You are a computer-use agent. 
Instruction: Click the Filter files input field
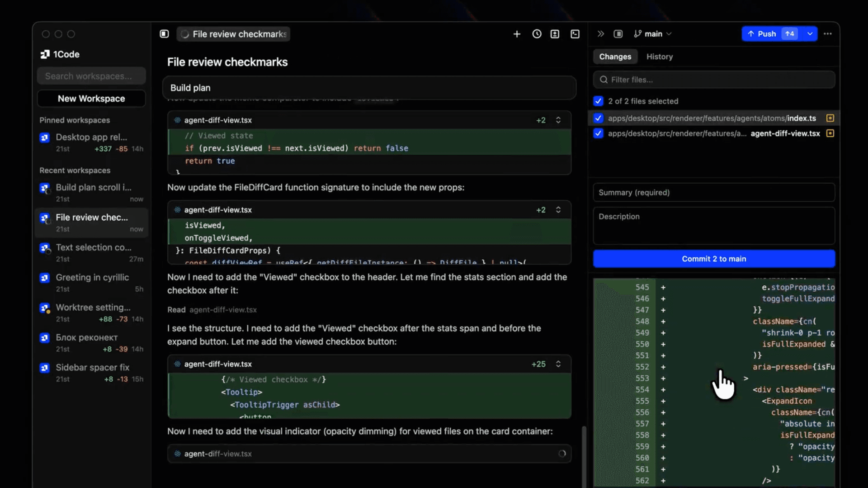[x=714, y=80]
